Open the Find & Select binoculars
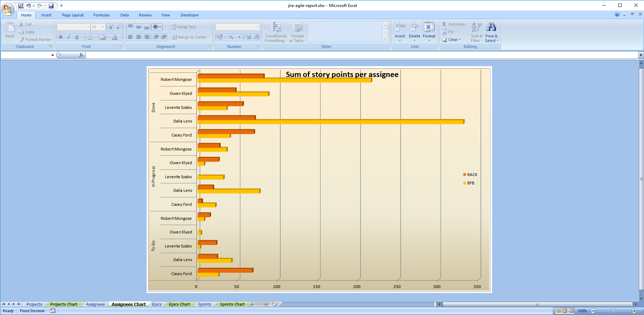The image size is (644, 315). 491,27
